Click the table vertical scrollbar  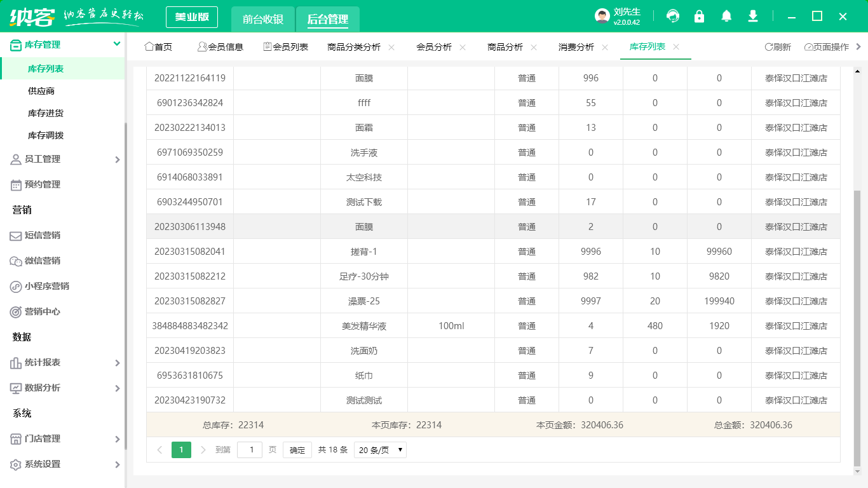pyautogui.click(x=857, y=327)
